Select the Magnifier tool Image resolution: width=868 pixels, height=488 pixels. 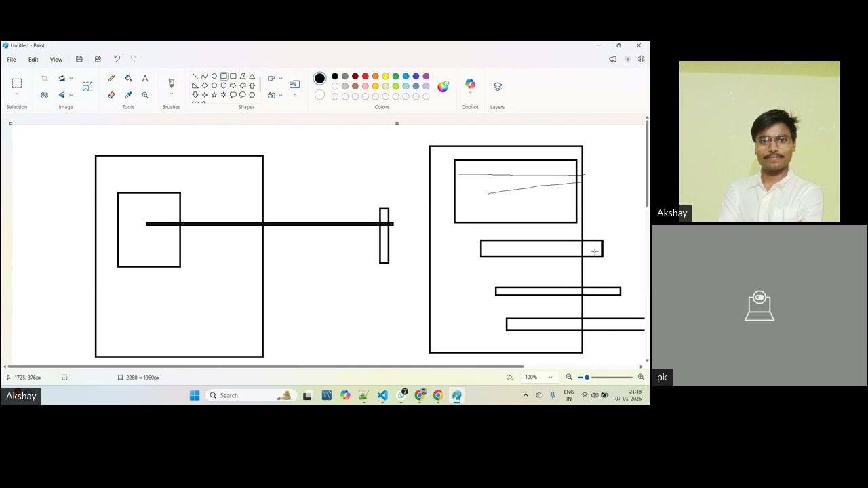tap(145, 95)
